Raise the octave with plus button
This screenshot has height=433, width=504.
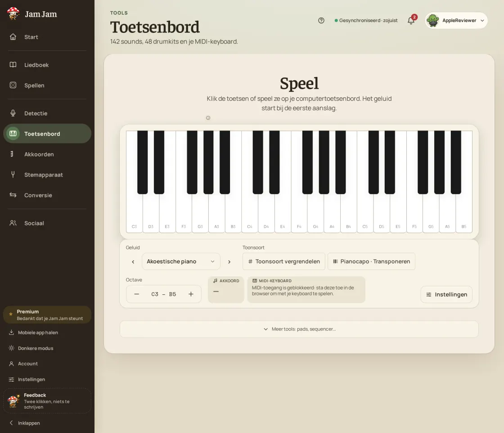coord(191,294)
